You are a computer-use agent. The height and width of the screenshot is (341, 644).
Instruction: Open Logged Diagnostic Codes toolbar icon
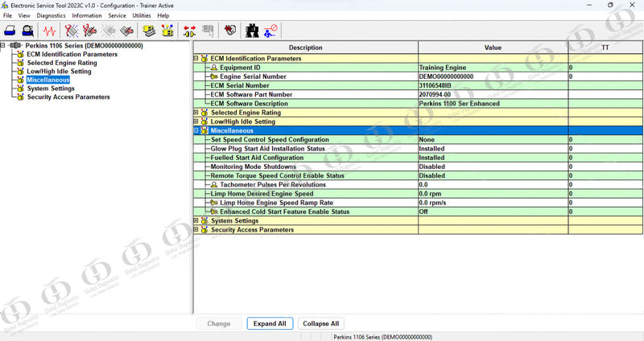(x=89, y=31)
